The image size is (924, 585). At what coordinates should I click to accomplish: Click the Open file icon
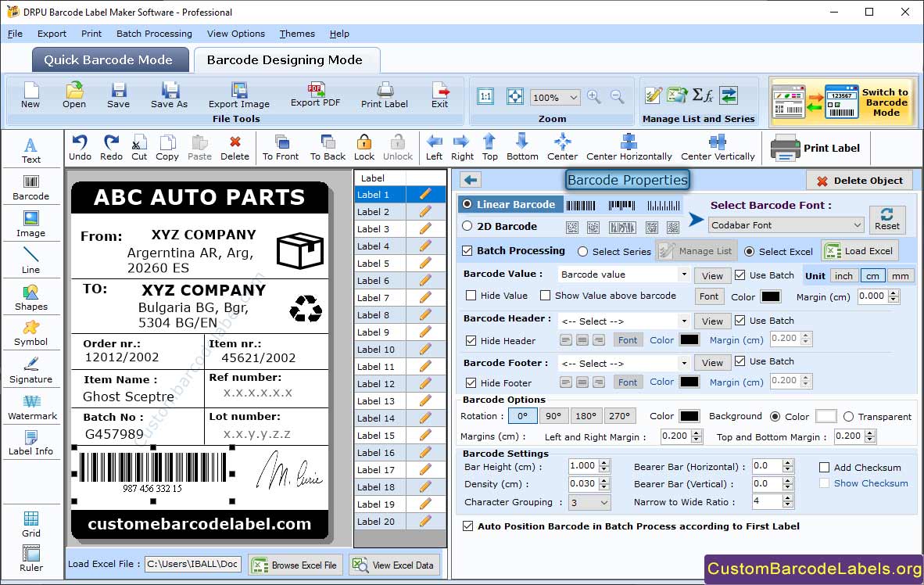[x=74, y=95]
